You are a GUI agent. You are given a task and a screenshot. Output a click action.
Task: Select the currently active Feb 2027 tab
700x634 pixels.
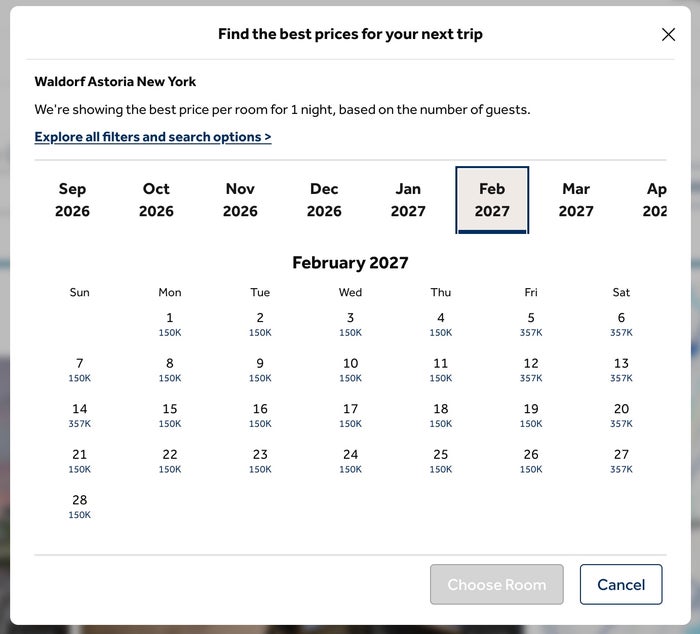click(x=492, y=200)
